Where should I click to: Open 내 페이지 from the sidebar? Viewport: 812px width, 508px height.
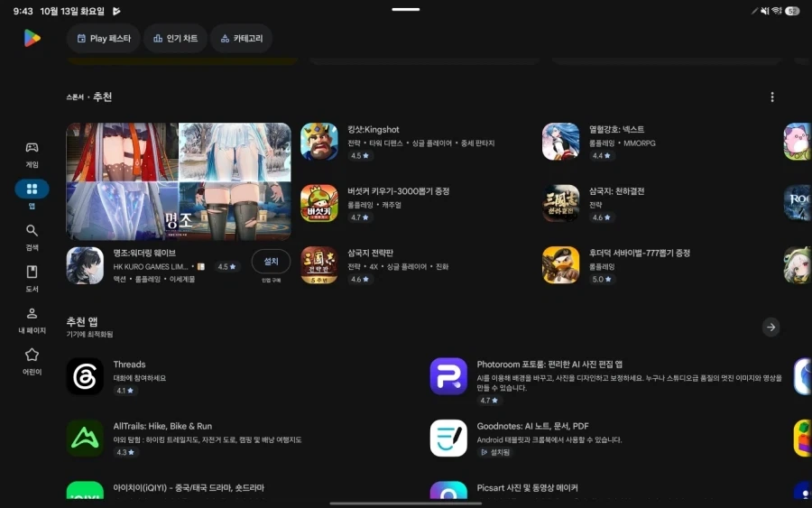pyautogui.click(x=32, y=320)
